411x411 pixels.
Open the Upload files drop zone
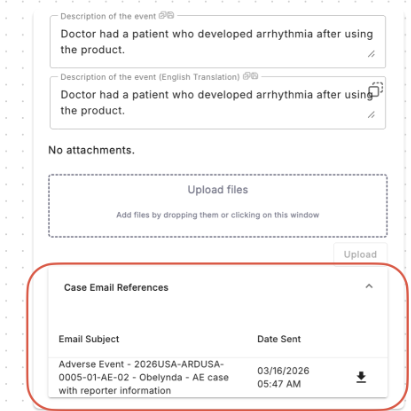point(218,206)
